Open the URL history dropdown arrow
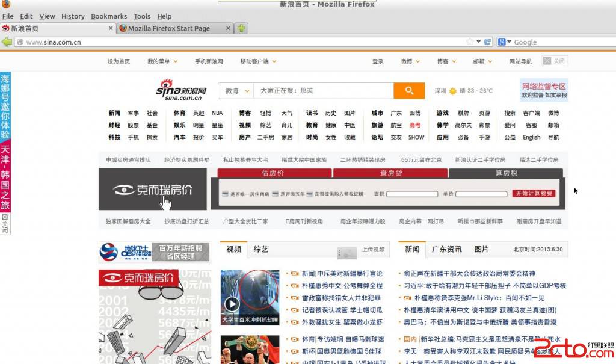The image size is (616, 364). click(x=478, y=42)
